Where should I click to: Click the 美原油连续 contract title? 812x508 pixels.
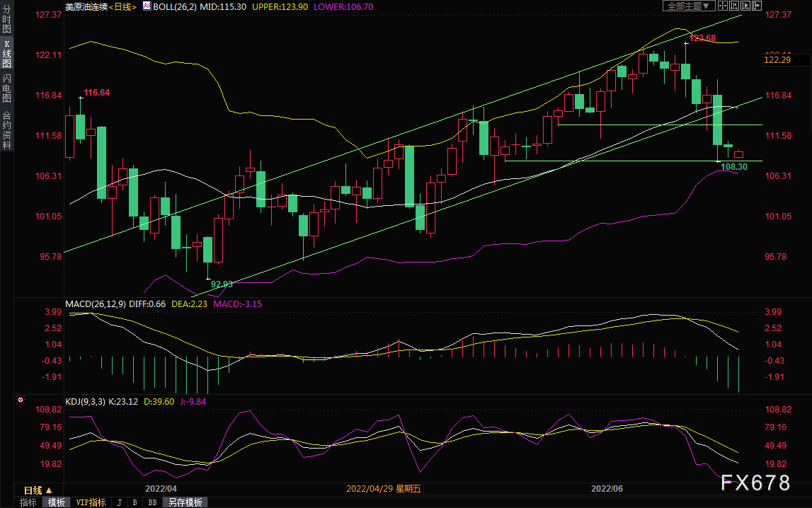coord(86,7)
